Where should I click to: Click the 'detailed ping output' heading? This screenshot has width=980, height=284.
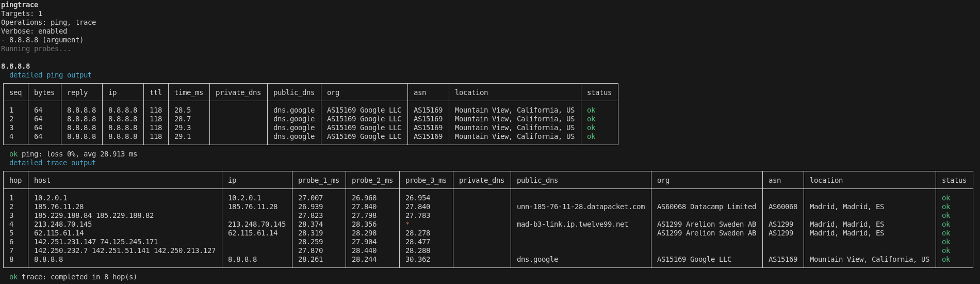tap(50, 75)
